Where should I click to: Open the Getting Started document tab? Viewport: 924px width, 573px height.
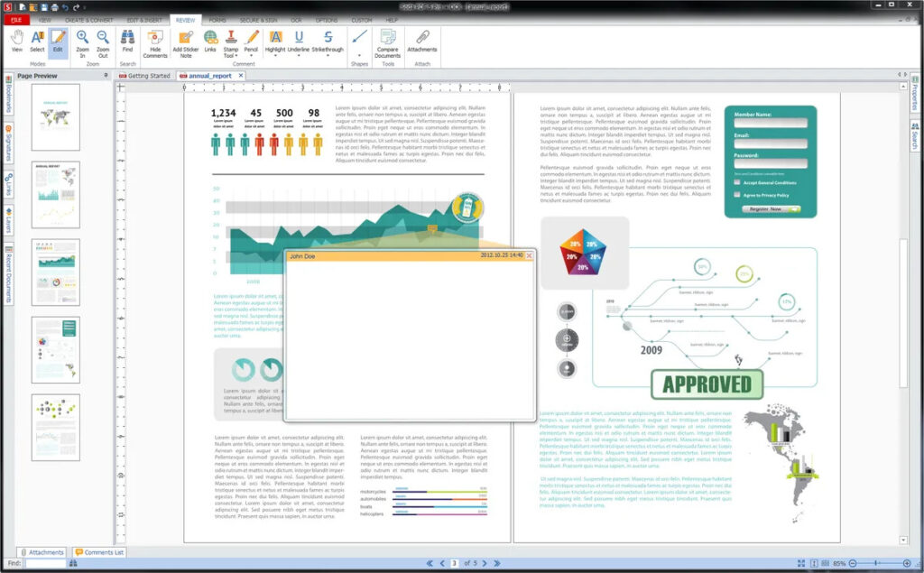148,77
